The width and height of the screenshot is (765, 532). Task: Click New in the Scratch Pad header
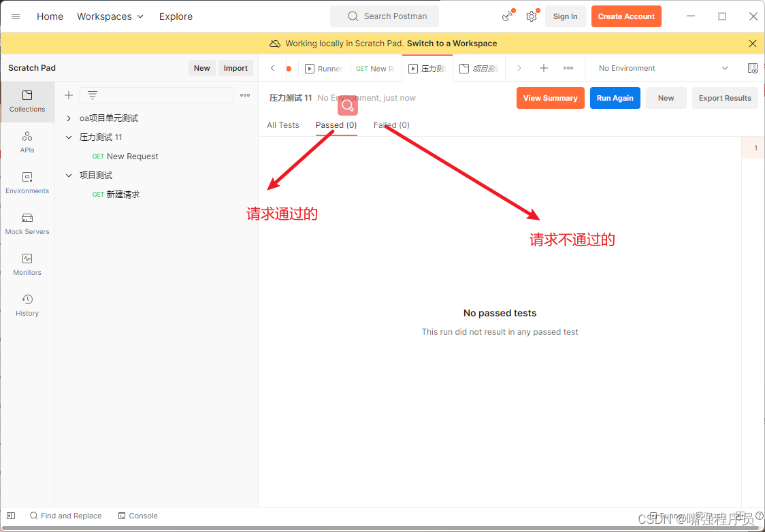point(202,68)
